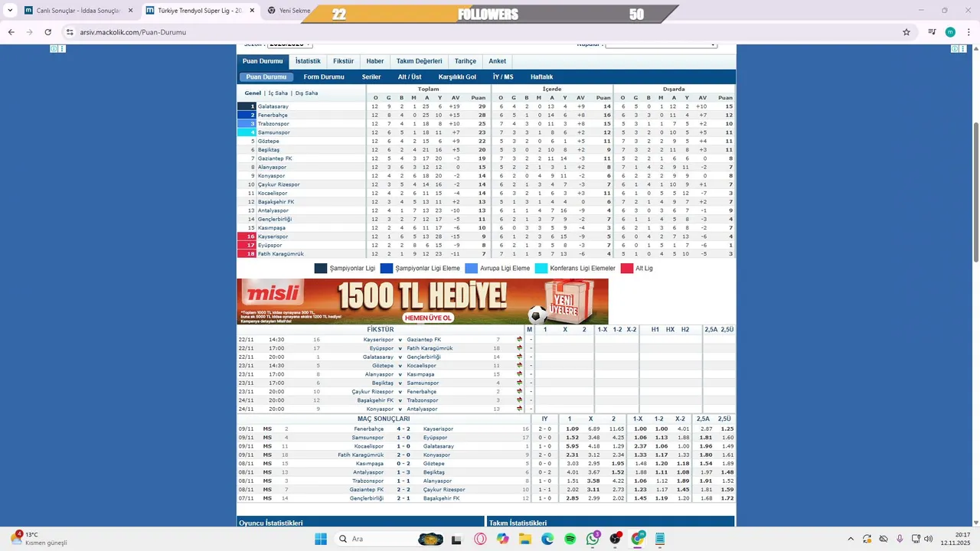The width and height of the screenshot is (980, 551).
Task: Show Dış Saha standings filter
Action: pos(306,93)
